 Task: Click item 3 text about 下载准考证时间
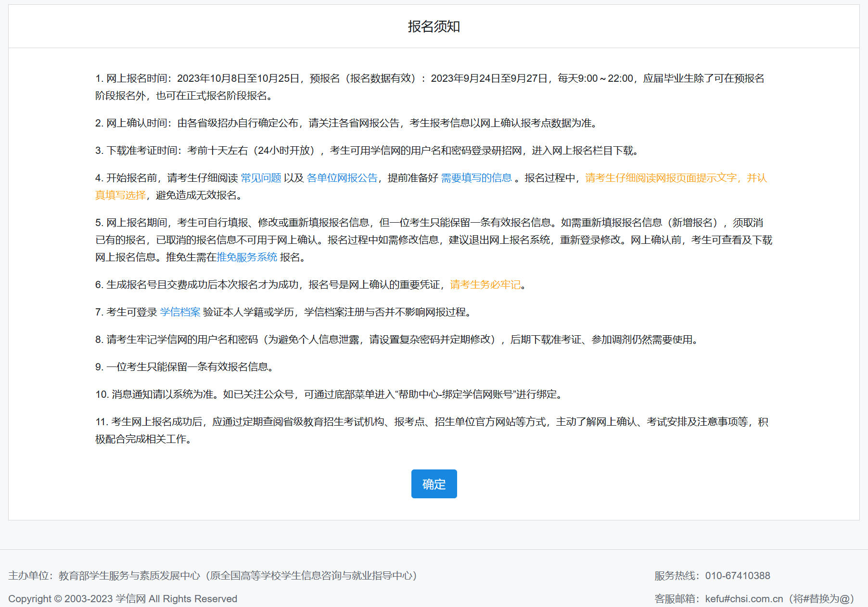[x=367, y=151]
